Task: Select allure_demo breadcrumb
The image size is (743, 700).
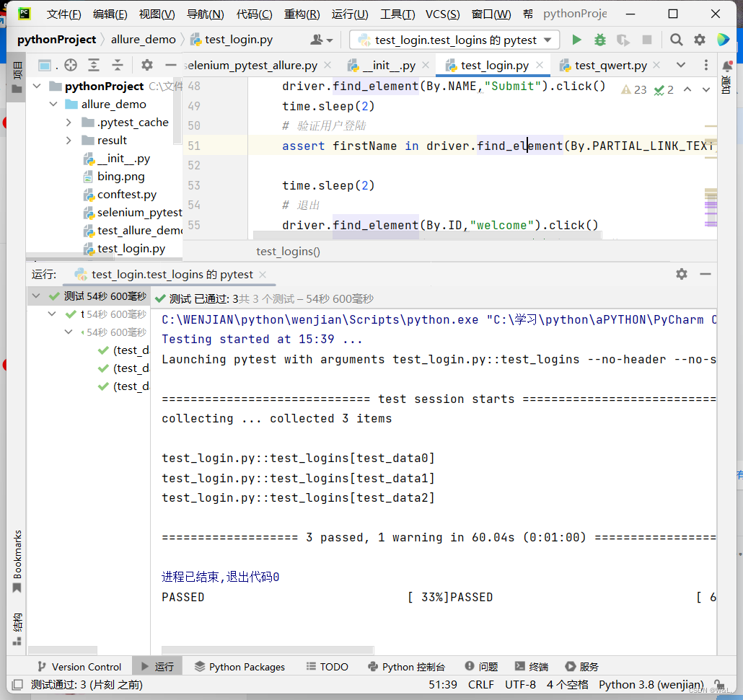Action: point(143,40)
